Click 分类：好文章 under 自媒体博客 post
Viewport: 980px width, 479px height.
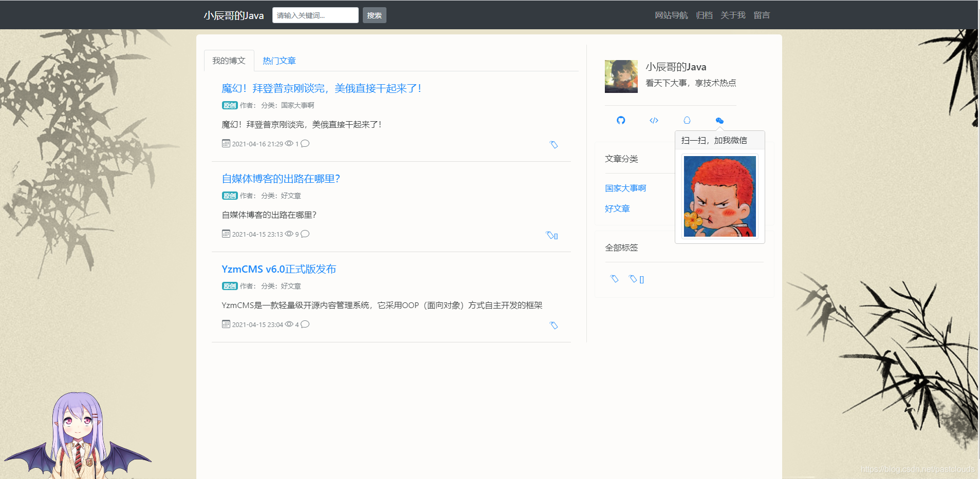coord(281,196)
